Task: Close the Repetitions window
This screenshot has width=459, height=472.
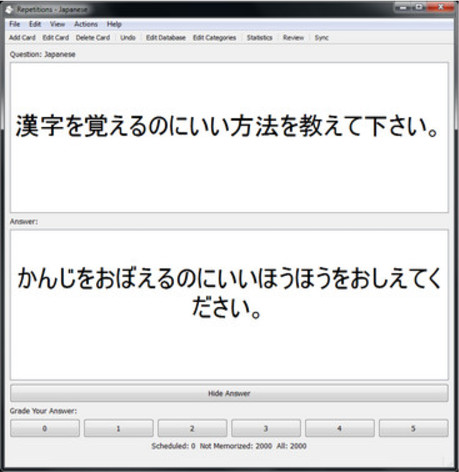Action: click(440, 7)
